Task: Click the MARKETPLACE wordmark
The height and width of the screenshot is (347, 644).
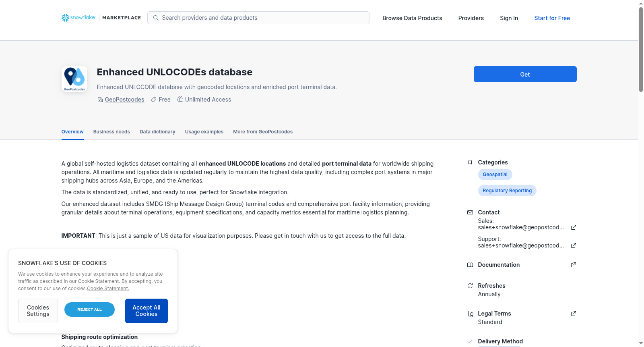Action: [122, 18]
